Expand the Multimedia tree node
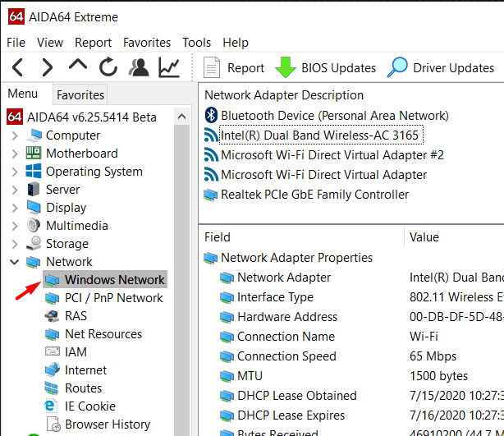Viewport: 504px width, 436px height. [15, 226]
